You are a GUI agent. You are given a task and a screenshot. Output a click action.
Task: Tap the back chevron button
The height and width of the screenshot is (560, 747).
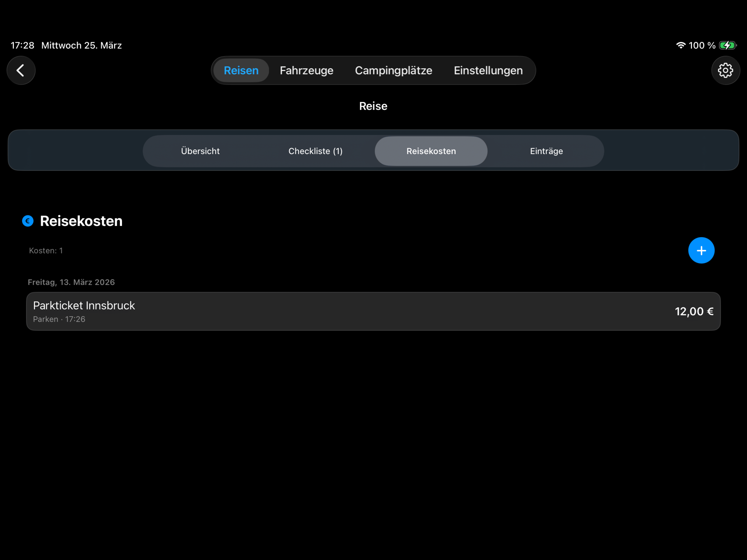(21, 70)
